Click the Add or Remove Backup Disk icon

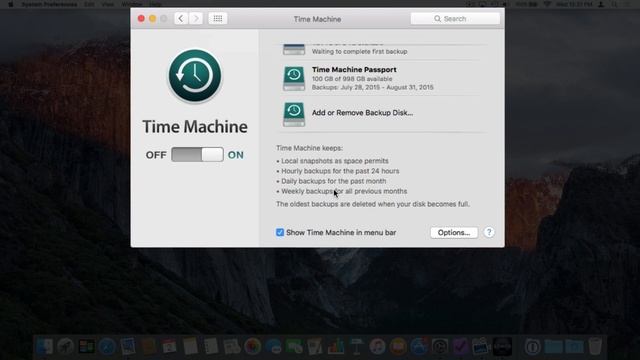pyautogui.click(x=294, y=114)
